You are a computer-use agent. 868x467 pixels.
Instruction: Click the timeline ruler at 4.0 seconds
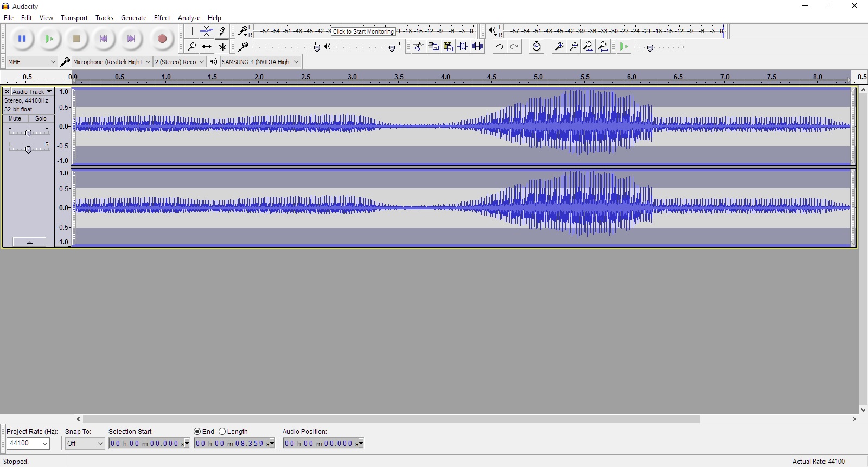[445, 77]
